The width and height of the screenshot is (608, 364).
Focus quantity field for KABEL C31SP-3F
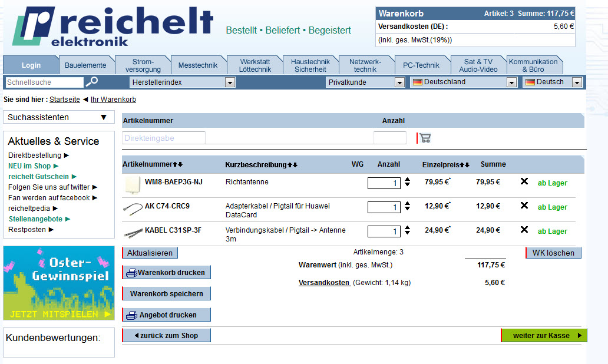(384, 231)
